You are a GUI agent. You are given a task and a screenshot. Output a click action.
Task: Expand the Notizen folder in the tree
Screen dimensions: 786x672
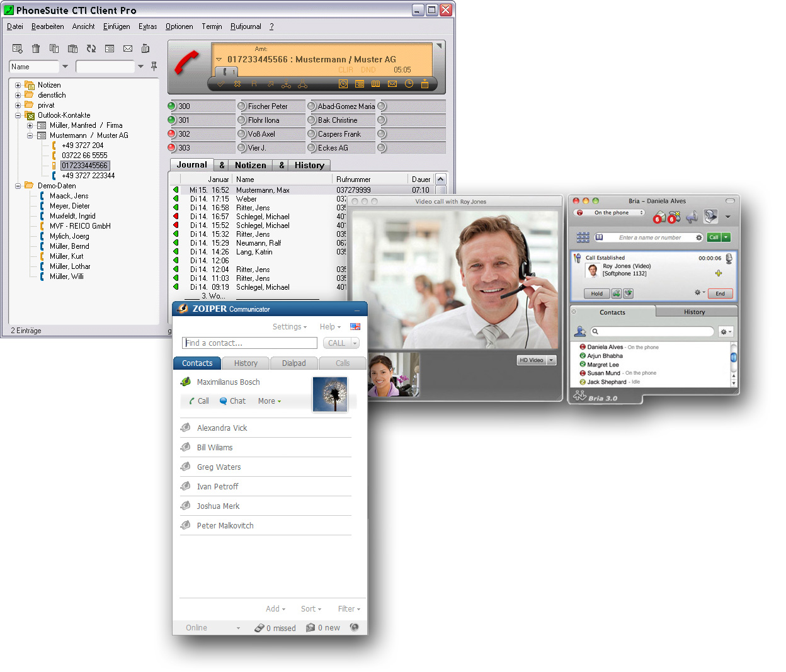pos(18,85)
